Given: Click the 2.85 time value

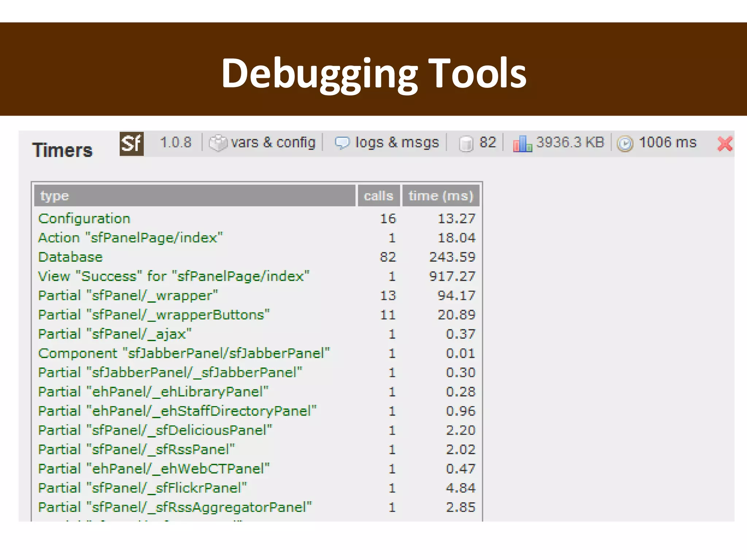Looking at the screenshot, I should (x=461, y=507).
